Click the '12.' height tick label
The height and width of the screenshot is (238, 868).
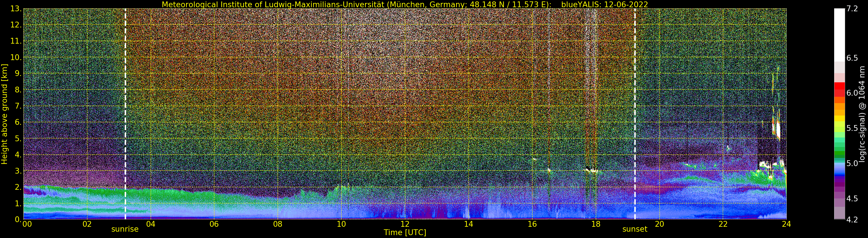[x=16, y=25]
